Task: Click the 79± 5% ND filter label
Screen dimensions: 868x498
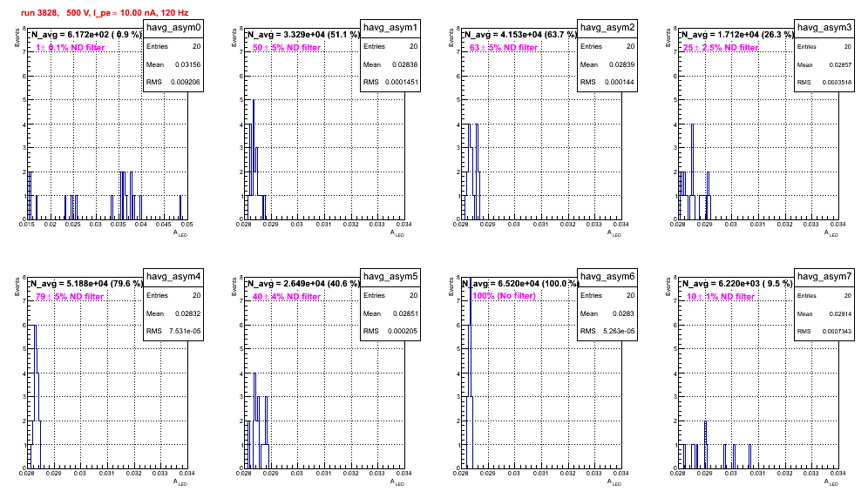Action: click(70, 297)
